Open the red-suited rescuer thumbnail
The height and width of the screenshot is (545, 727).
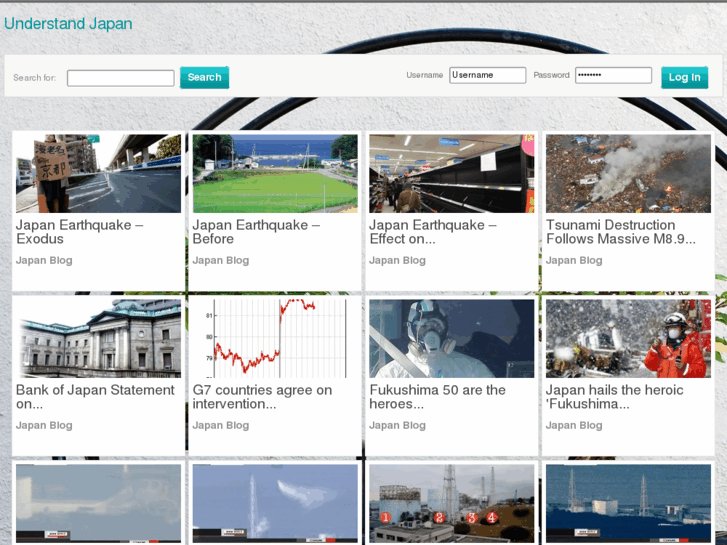(x=628, y=339)
